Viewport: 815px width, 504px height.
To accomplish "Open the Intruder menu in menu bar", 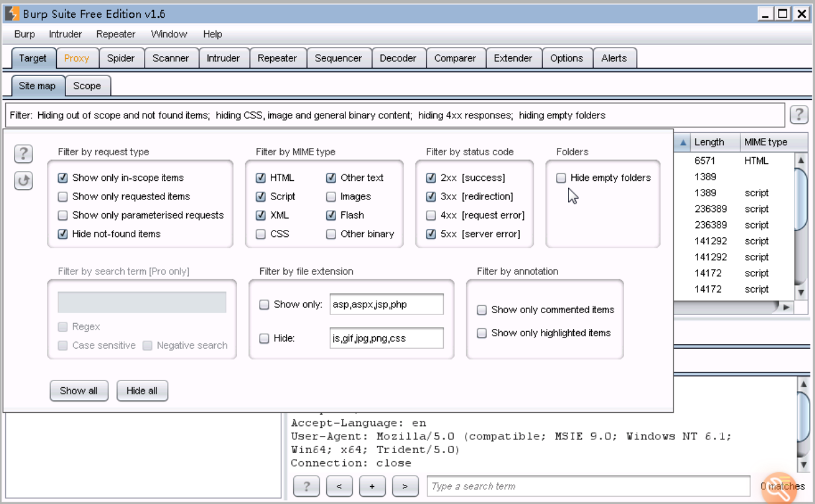I will [65, 34].
